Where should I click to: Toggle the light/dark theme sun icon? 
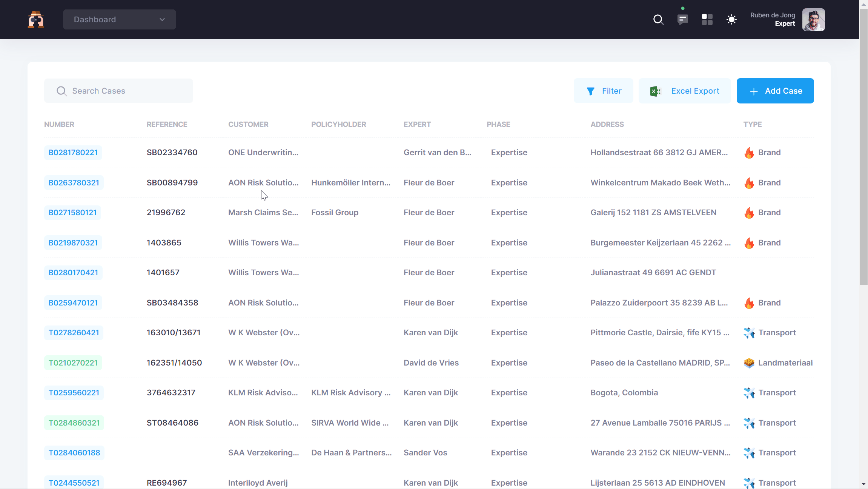click(731, 20)
